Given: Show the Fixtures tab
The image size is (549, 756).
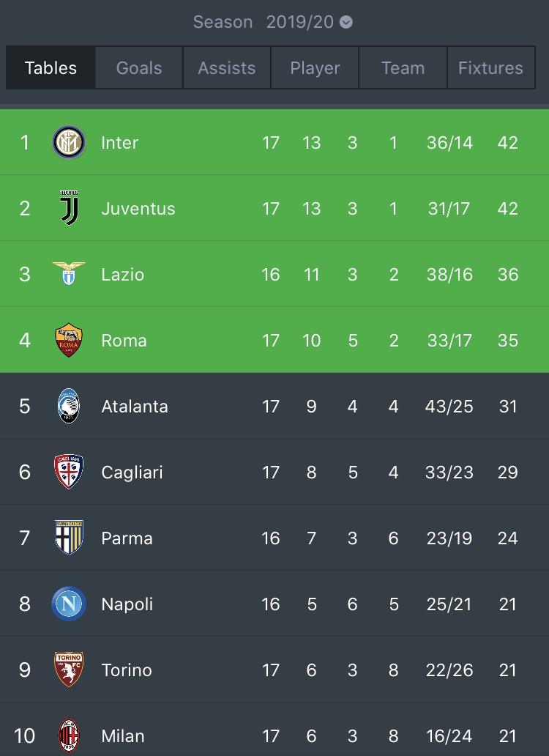Looking at the screenshot, I should click(490, 67).
